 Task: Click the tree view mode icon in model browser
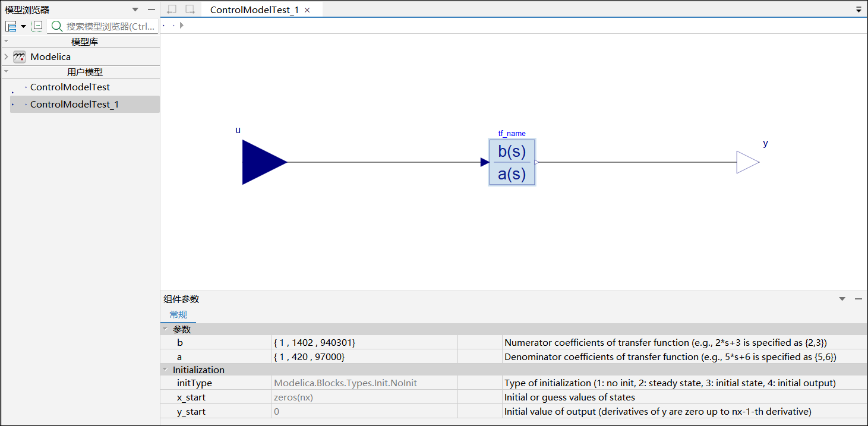pos(11,26)
